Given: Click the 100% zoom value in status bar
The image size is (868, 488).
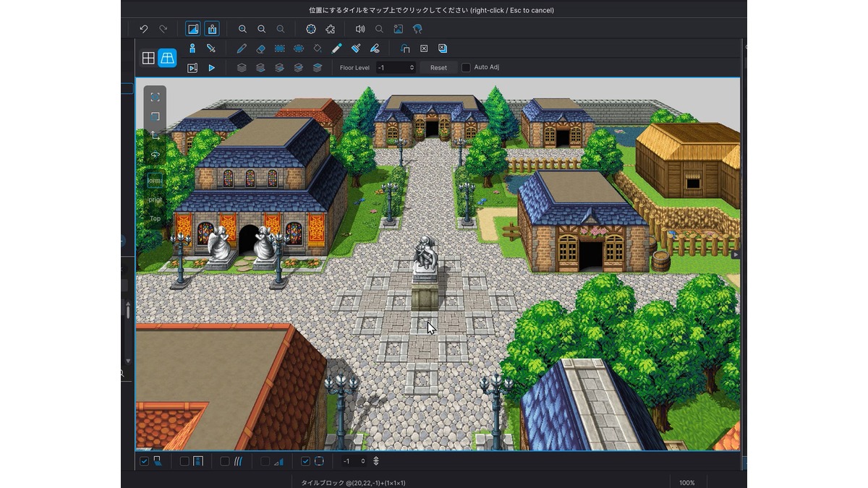Looking at the screenshot, I should click(687, 483).
